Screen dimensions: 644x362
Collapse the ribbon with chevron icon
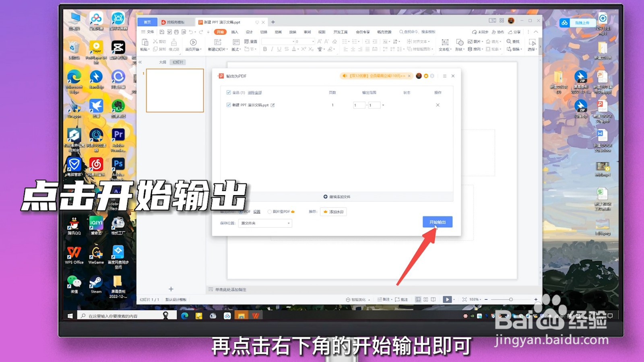[536, 32]
